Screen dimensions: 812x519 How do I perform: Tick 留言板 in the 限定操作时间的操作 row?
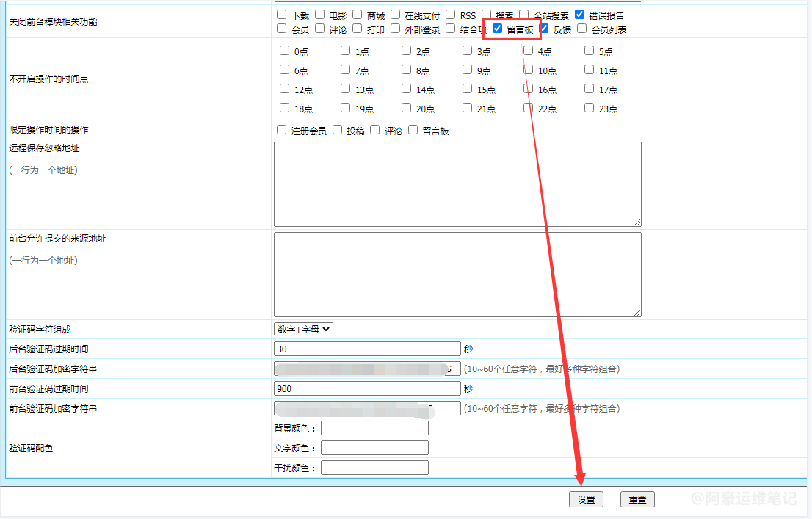[x=413, y=129]
